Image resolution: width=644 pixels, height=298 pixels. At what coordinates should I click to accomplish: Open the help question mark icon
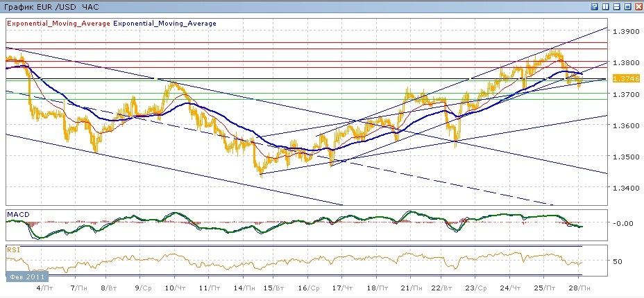[594, 6]
